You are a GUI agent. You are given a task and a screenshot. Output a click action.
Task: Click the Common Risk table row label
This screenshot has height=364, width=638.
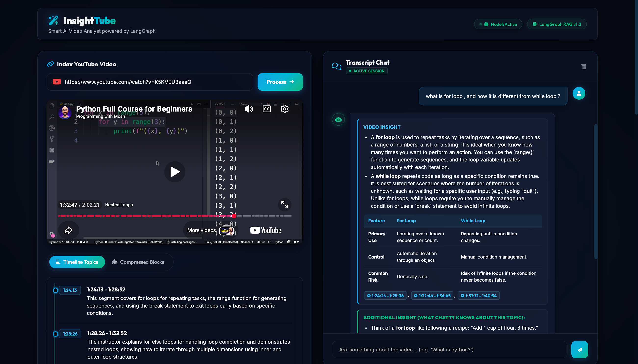[378, 276]
